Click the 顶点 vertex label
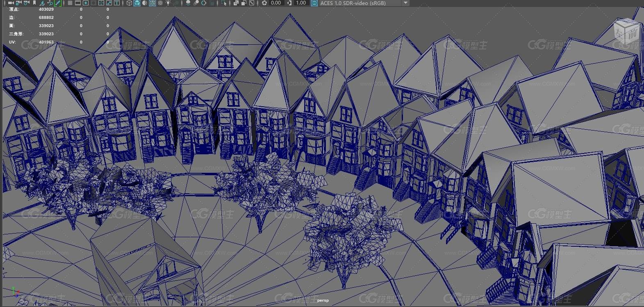The height and width of the screenshot is (307, 644). tap(14, 9)
